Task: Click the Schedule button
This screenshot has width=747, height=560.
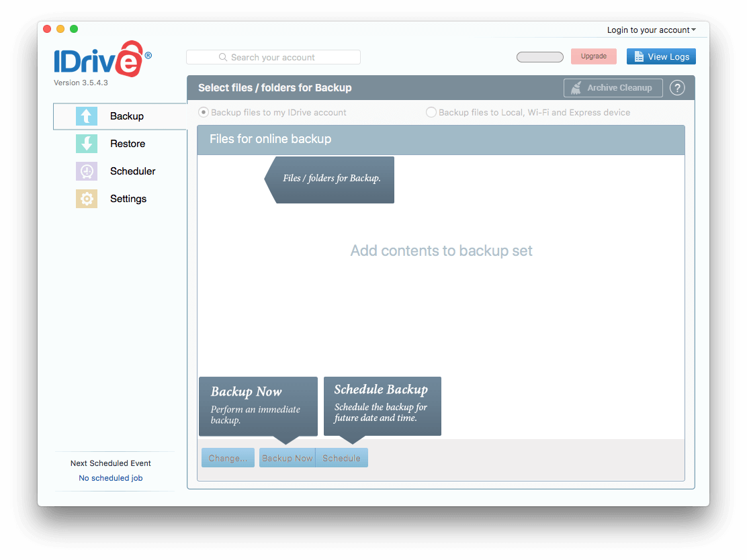Action: coord(341,457)
